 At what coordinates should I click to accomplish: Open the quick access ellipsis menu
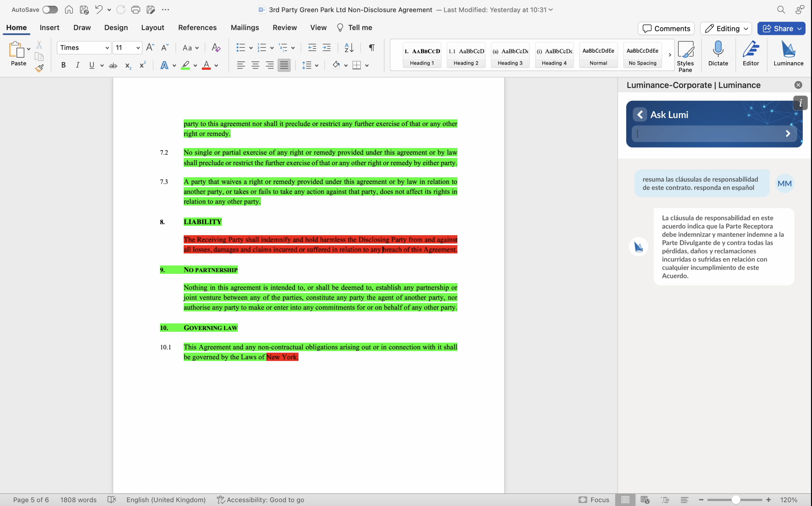(165, 10)
